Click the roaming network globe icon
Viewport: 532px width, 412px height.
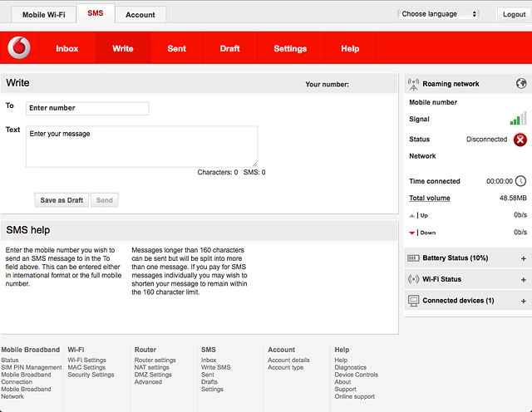tap(520, 84)
